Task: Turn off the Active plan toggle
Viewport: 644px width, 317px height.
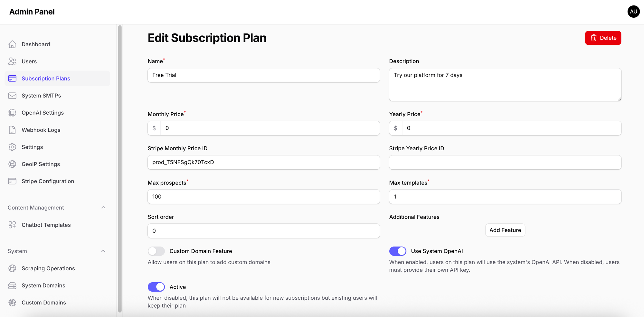Action: [x=156, y=287]
